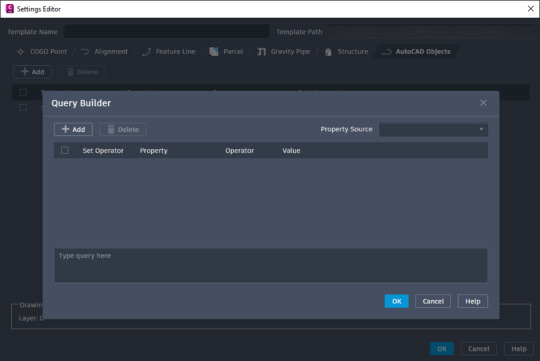Click the Value column header
Screen dimensions: 540x361
pos(291,151)
